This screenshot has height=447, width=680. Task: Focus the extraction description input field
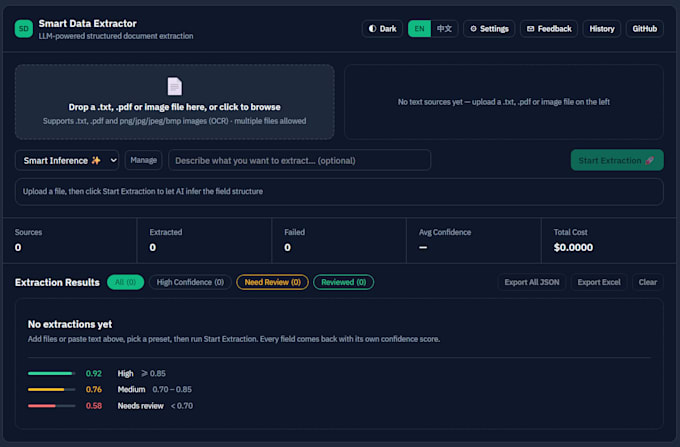tap(300, 160)
